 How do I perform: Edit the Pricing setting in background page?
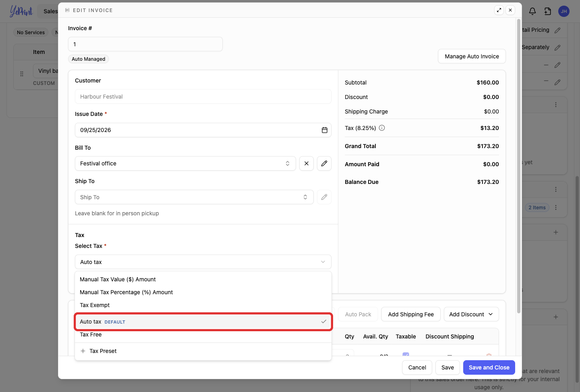tap(557, 30)
